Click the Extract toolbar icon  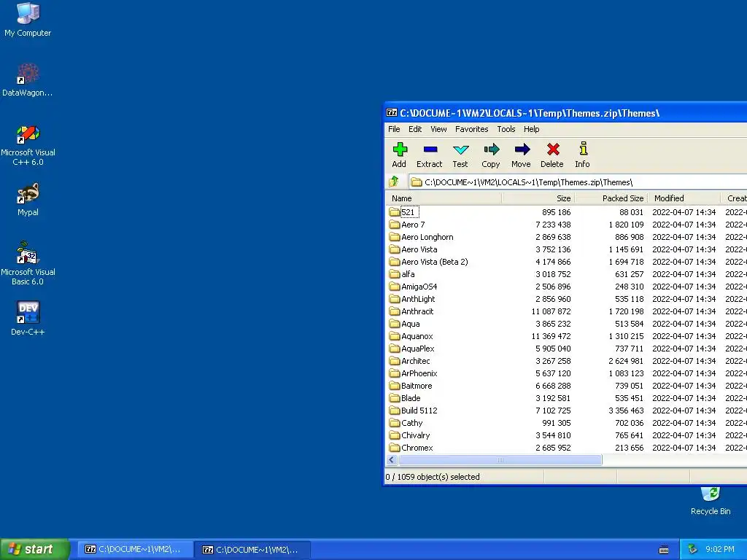pyautogui.click(x=429, y=155)
